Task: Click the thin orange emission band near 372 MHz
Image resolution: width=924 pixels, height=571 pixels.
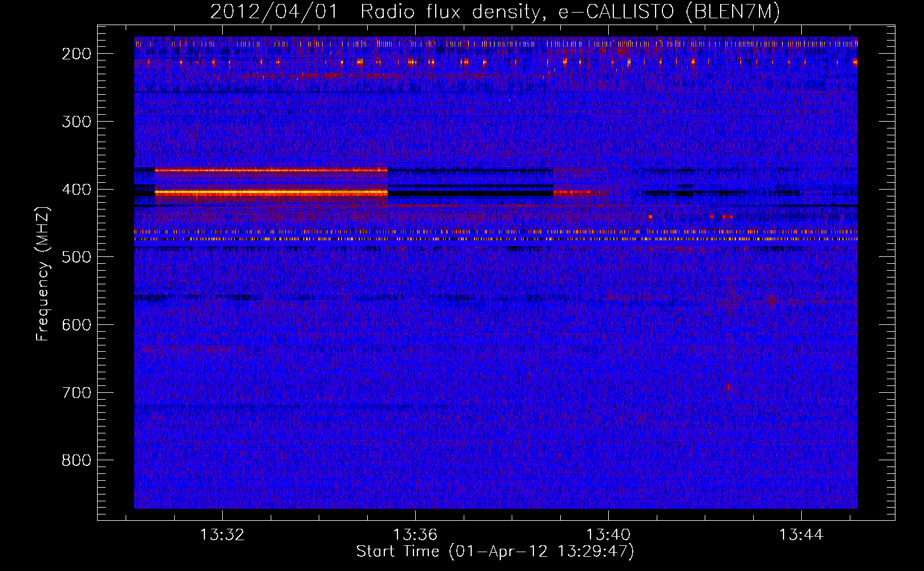Action: pos(271,170)
